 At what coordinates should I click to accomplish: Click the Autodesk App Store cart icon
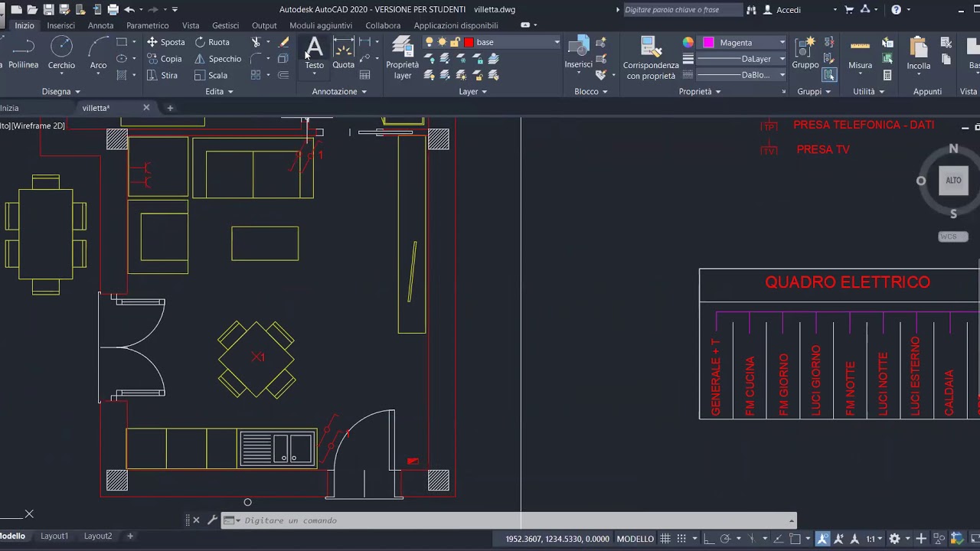[849, 9]
